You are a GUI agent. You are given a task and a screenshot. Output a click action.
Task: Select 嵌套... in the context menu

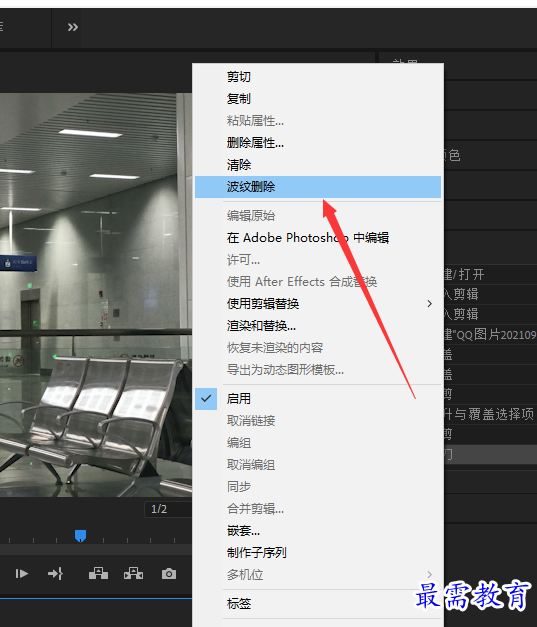[x=318, y=531]
